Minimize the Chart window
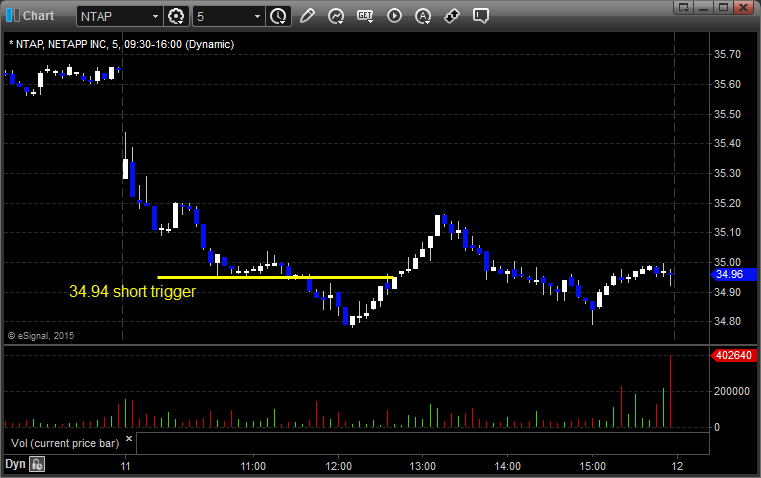The image size is (761, 478). 703,7
